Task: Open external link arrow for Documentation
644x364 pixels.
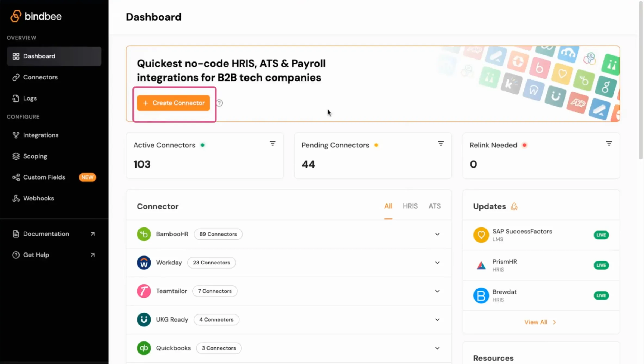Action: click(x=93, y=234)
